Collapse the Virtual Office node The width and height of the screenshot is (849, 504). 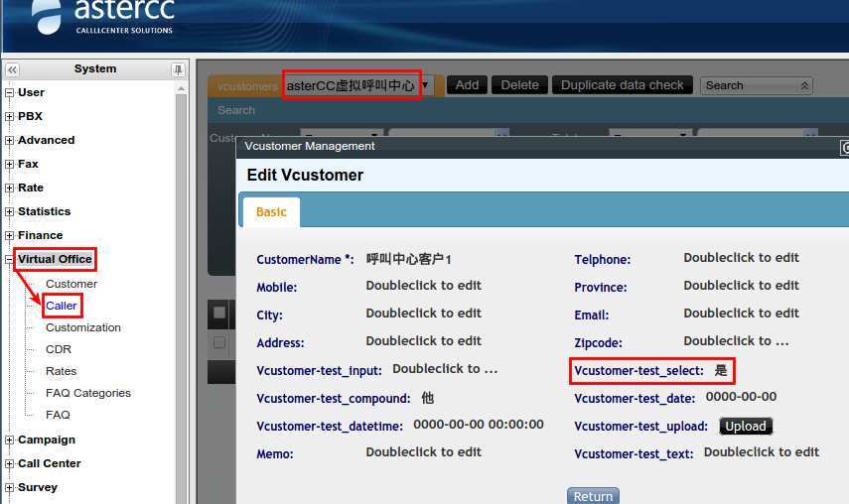(x=10, y=260)
